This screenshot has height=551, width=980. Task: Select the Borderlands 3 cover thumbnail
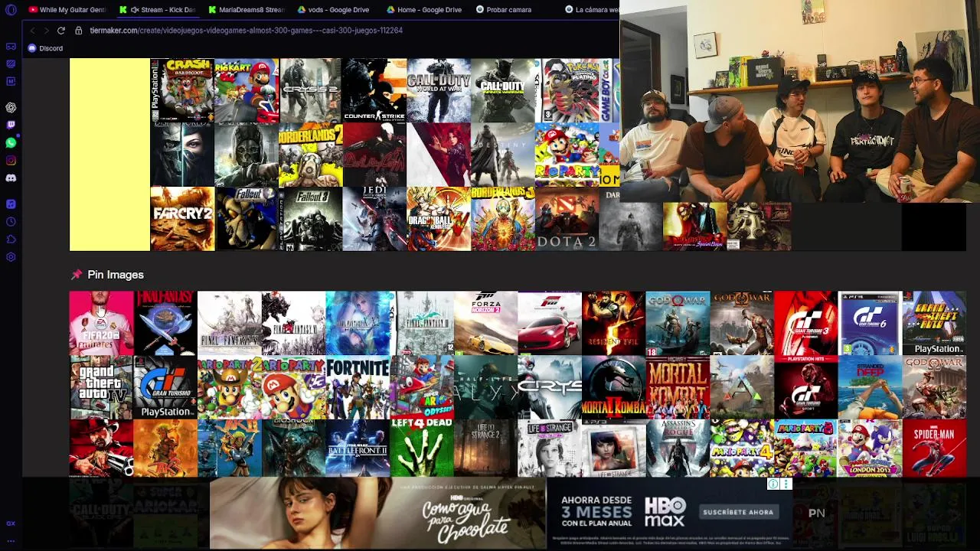click(503, 219)
